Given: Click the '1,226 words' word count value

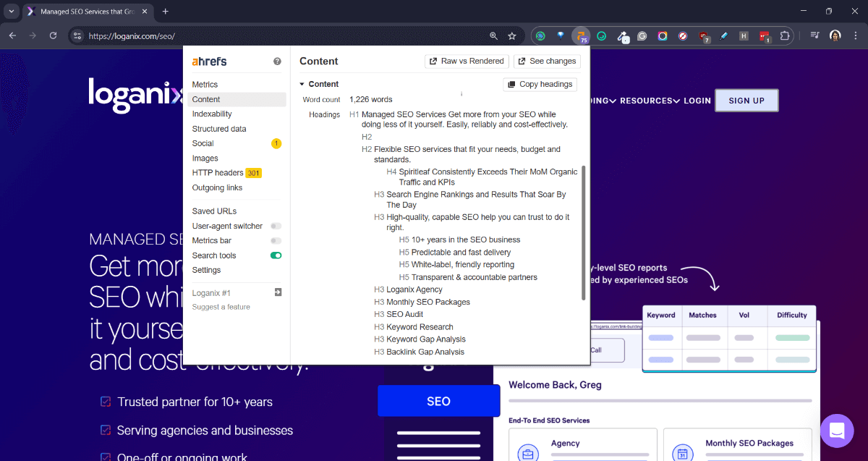Looking at the screenshot, I should [x=371, y=99].
